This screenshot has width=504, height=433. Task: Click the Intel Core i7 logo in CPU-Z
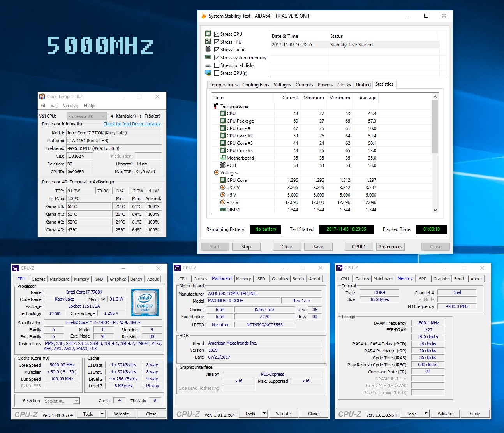pos(145,302)
